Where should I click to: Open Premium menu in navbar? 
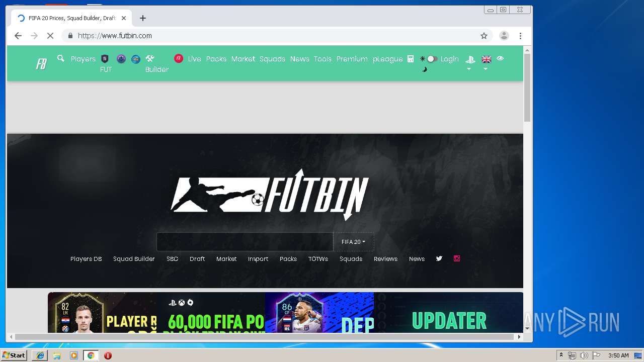[352, 59]
